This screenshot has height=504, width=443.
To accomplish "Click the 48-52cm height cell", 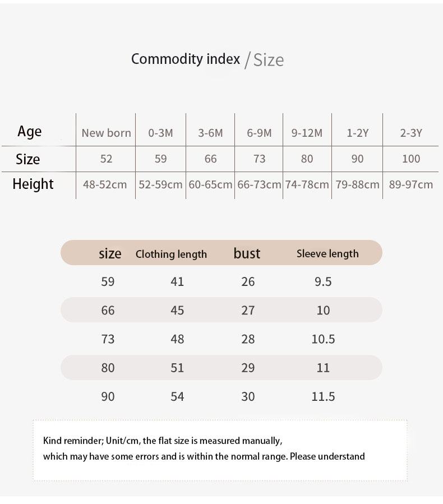I will pos(105,184).
